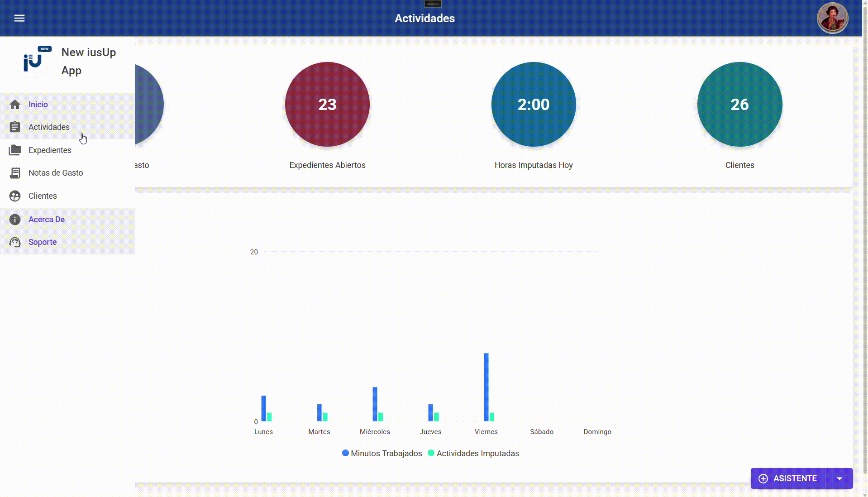Click the people icon for Clientes
The height and width of the screenshot is (497, 868).
coord(15,196)
